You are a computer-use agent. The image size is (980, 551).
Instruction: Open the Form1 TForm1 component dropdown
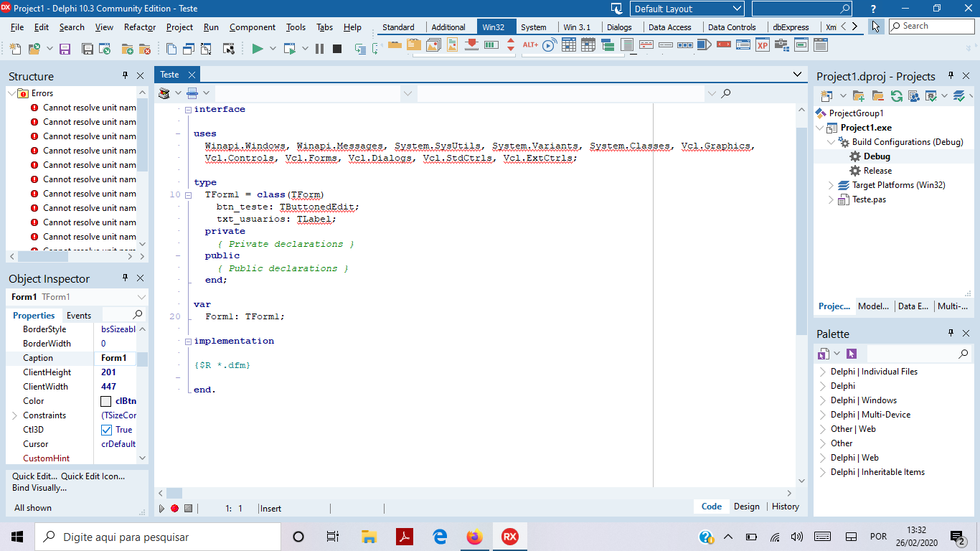tap(141, 297)
